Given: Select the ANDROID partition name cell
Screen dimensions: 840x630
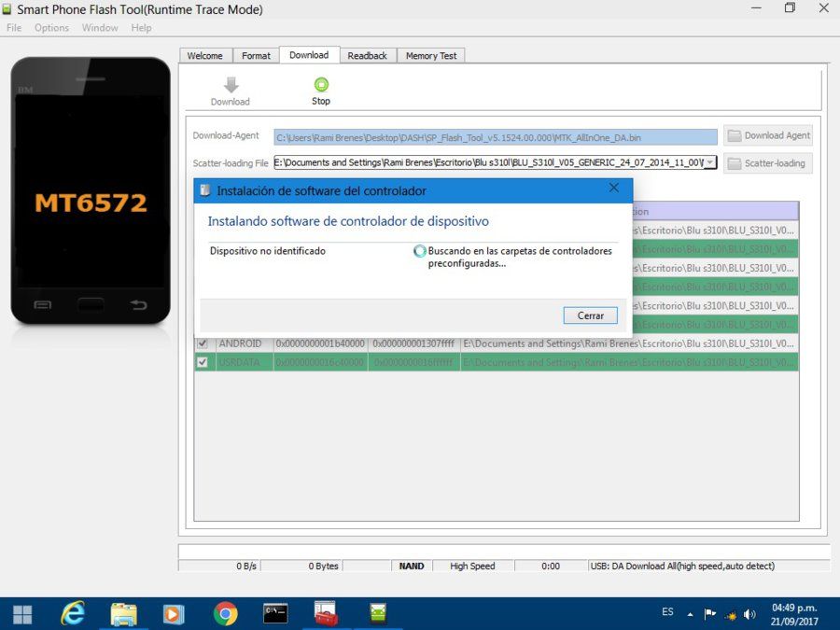Looking at the screenshot, I should 245,343.
